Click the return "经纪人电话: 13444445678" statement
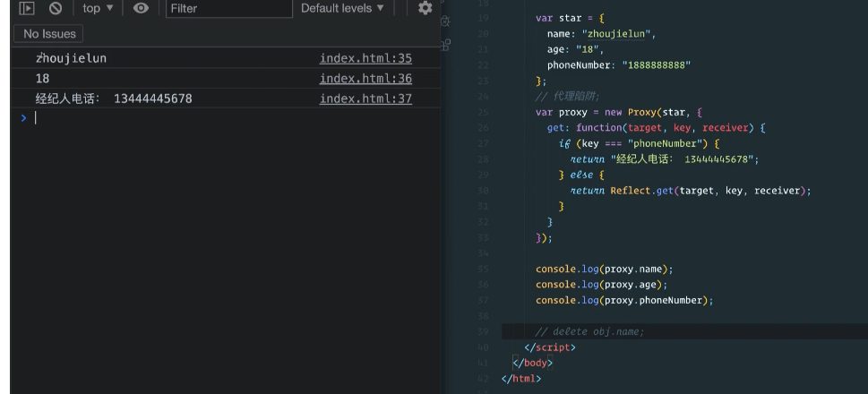The width and height of the screenshot is (868, 394). coord(665,159)
